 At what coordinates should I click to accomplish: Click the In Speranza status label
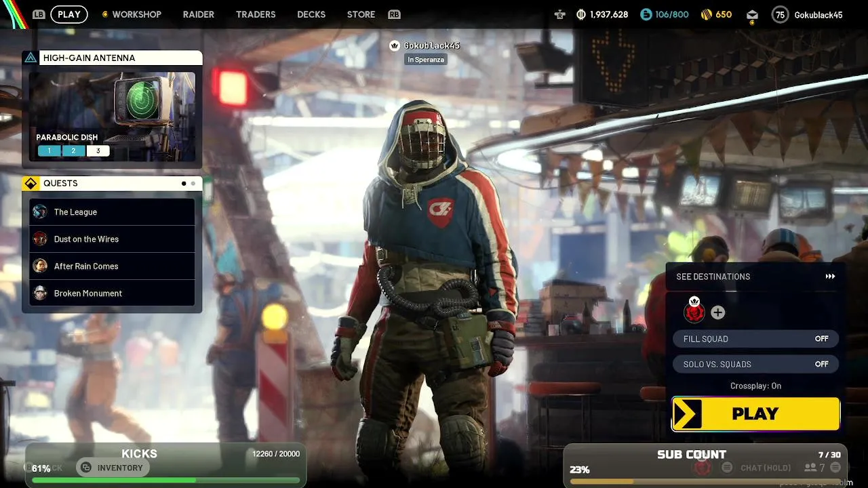point(426,60)
